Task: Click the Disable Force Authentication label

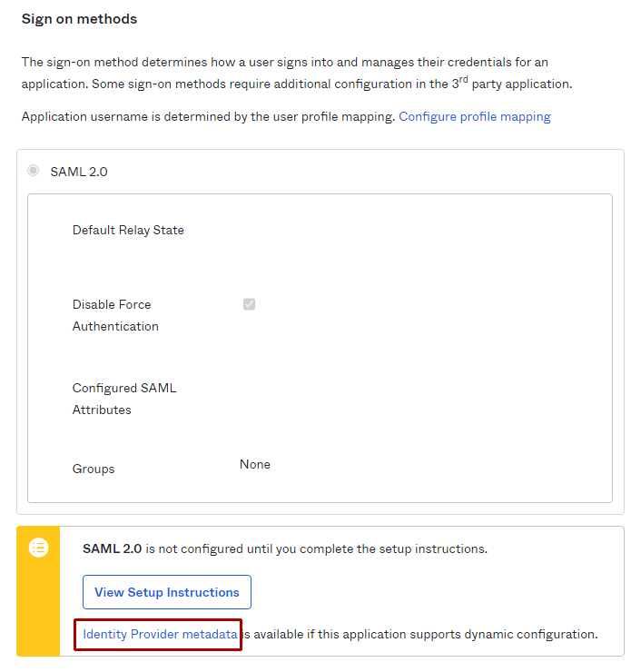Action: pyautogui.click(x=115, y=315)
